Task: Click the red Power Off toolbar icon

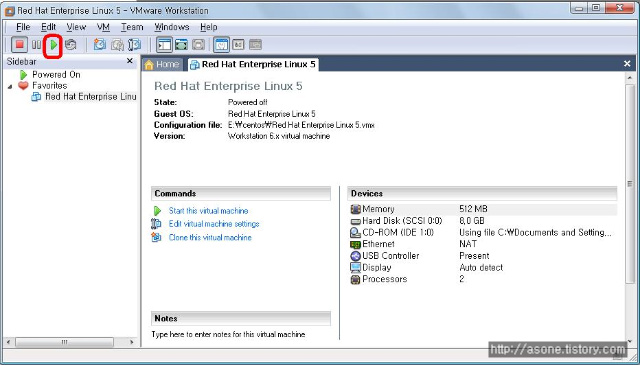Action: click(x=19, y=45)
